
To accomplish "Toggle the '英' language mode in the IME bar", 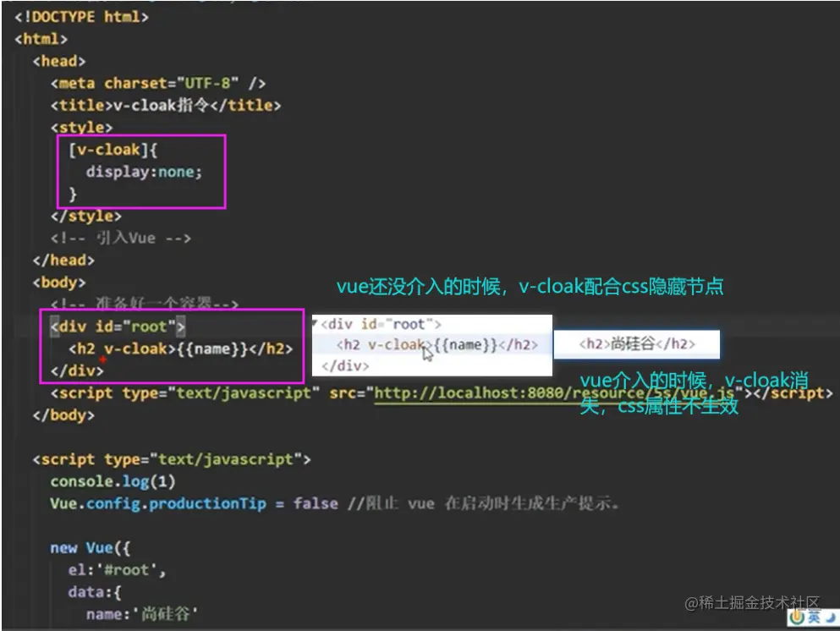I will [x=814, y=617].
